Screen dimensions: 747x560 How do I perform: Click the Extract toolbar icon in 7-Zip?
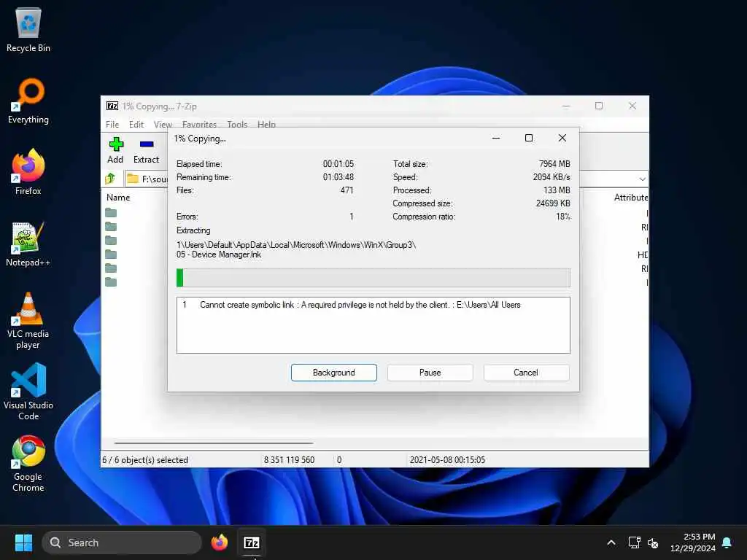(146, 150)
